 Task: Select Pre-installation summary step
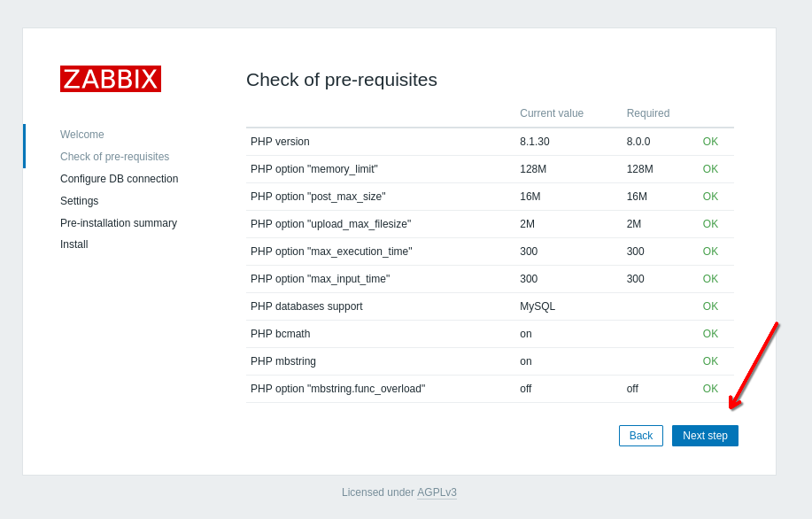coord(119,223)
